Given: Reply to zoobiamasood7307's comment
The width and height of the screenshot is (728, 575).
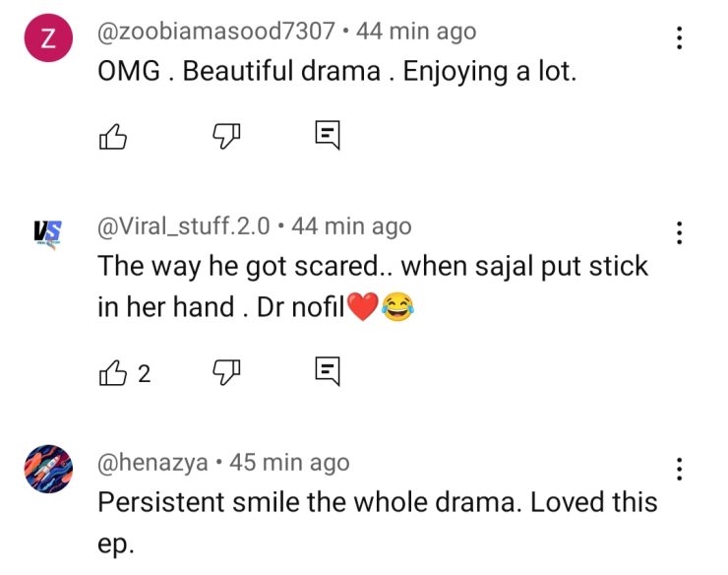Looking at the screenshot, I should tap(328, 136).
